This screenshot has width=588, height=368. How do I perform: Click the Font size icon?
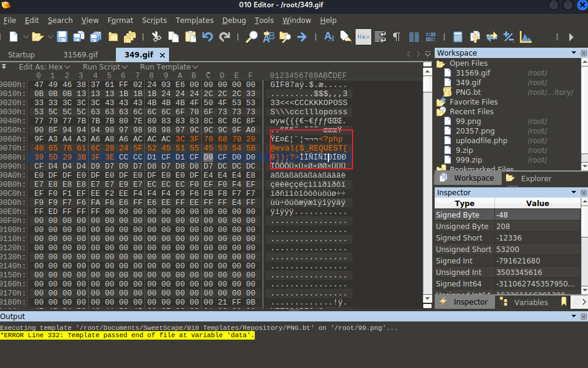329,37
